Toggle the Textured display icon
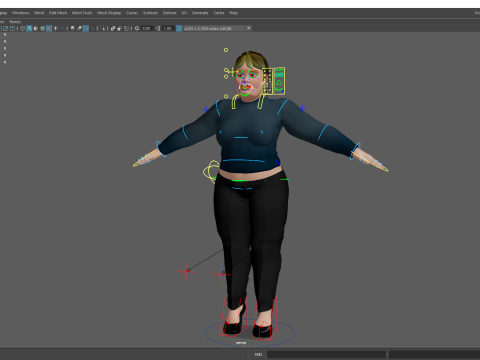This screenshot has width=480, height=360. [49, 28]
